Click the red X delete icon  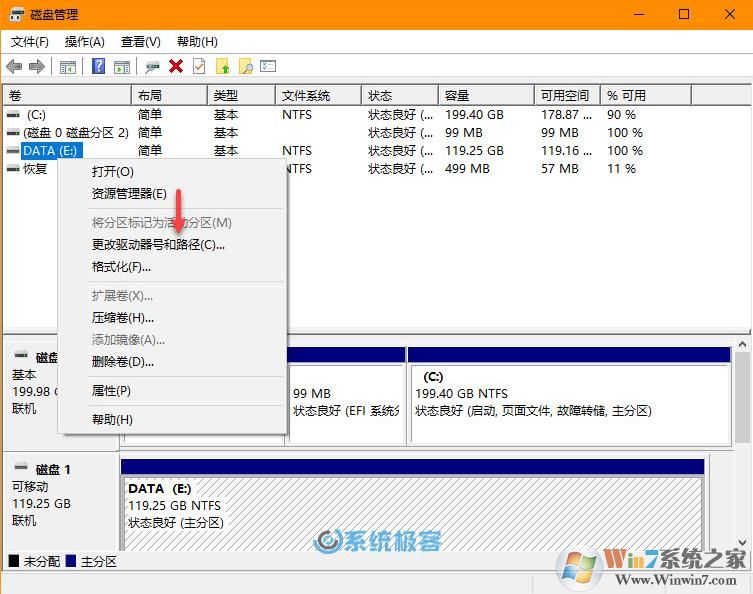176,66
